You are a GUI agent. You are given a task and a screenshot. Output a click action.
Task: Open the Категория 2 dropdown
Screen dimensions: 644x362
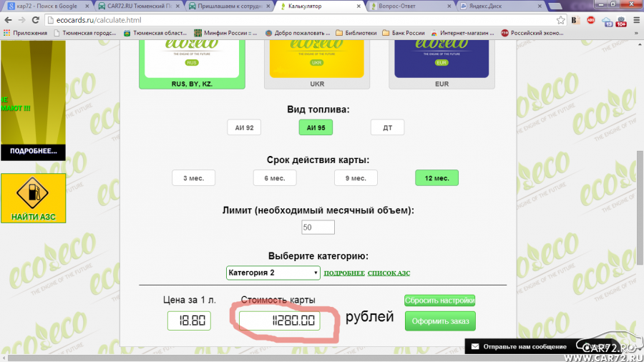point(273,273)
